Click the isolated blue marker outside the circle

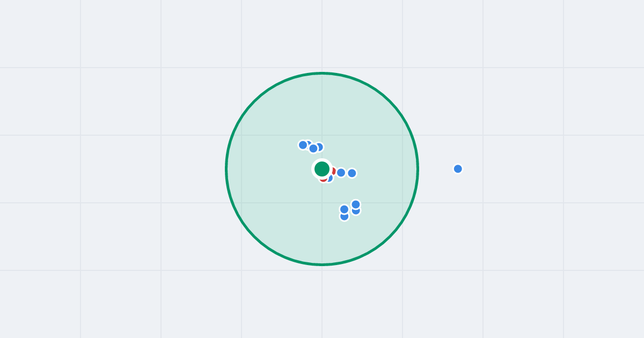pos(458,169)
